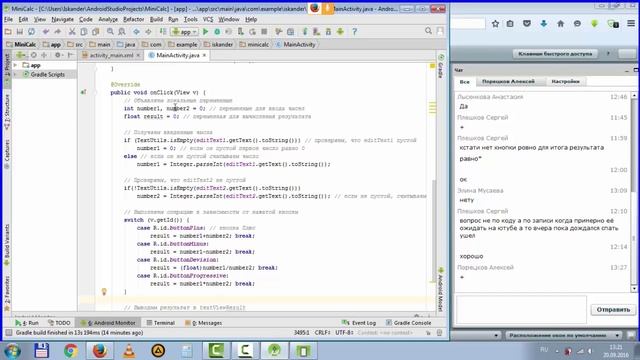Copy selection with the toolbar copy icon
The height and width of the screenshot is (360, 640).
pyautogui.click(x=84, y=31)
